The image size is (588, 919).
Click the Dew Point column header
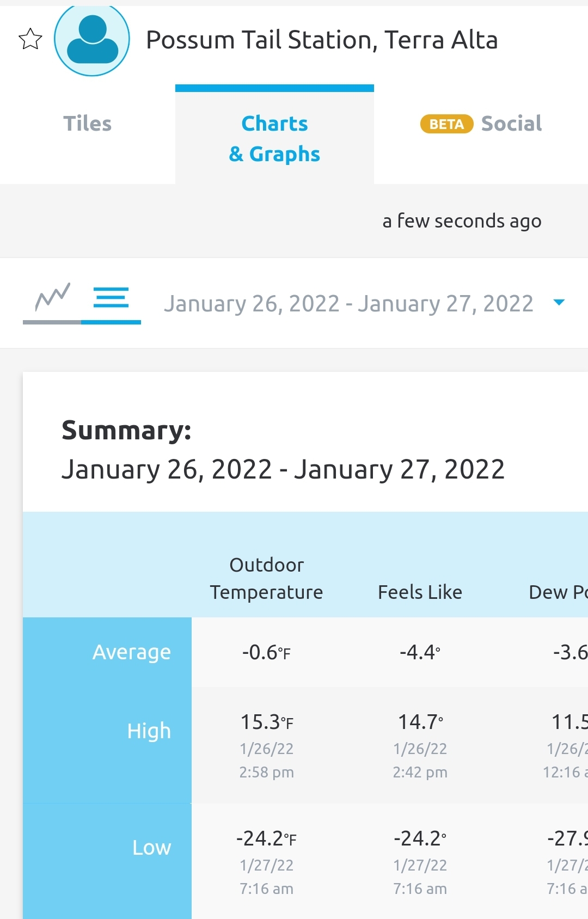558,592
